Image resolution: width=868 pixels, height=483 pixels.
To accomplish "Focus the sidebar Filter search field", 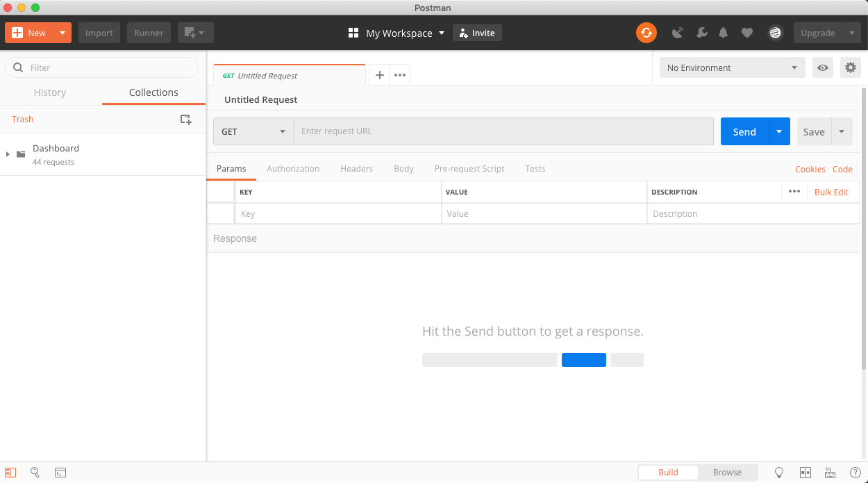I will pyautogui.click(x=102, y=67).
